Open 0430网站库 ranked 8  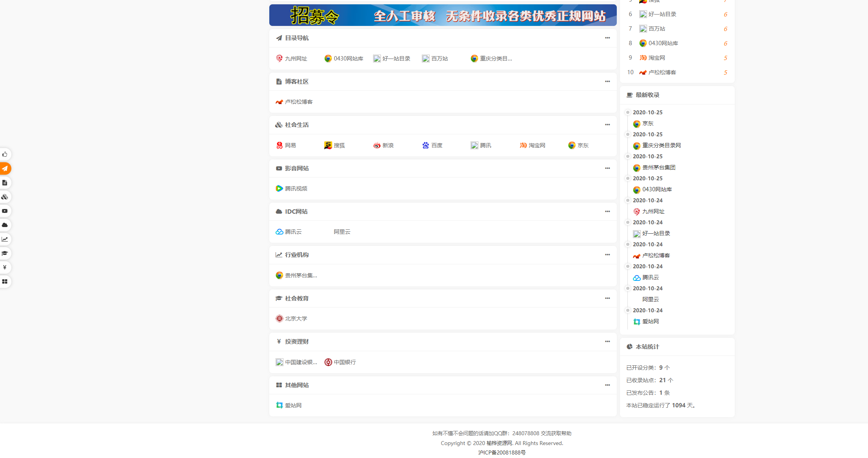pyautogui.click(x=658, y=43)
